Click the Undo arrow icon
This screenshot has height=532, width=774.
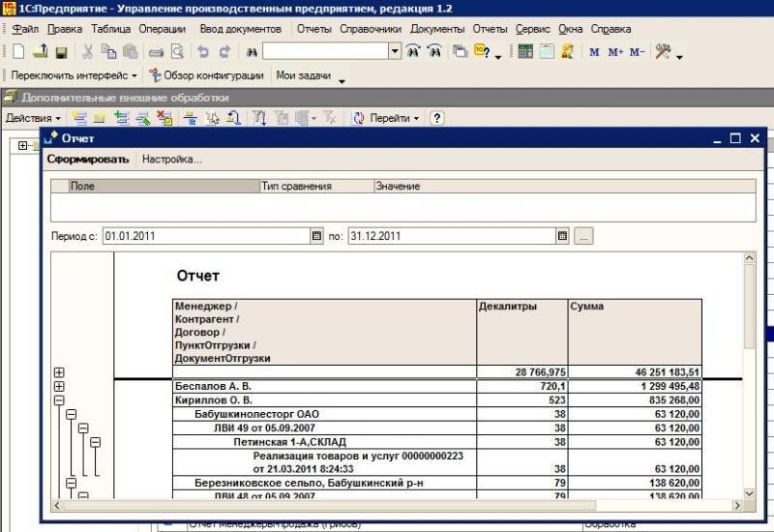pos(203,52)
